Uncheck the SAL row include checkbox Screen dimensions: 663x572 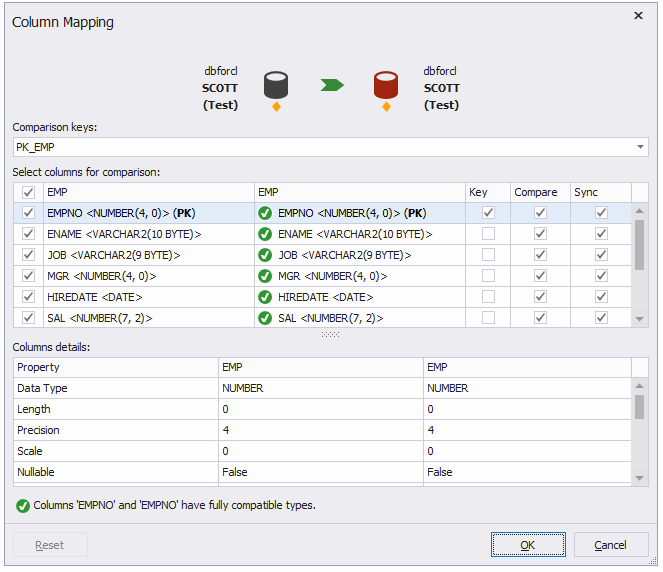28,317
